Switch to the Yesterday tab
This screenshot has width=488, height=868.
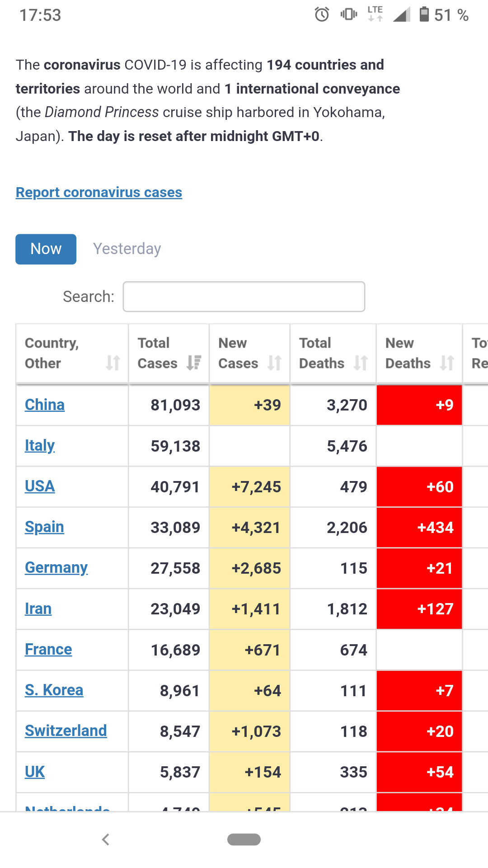pyautogui.click(x=127, y=249)
